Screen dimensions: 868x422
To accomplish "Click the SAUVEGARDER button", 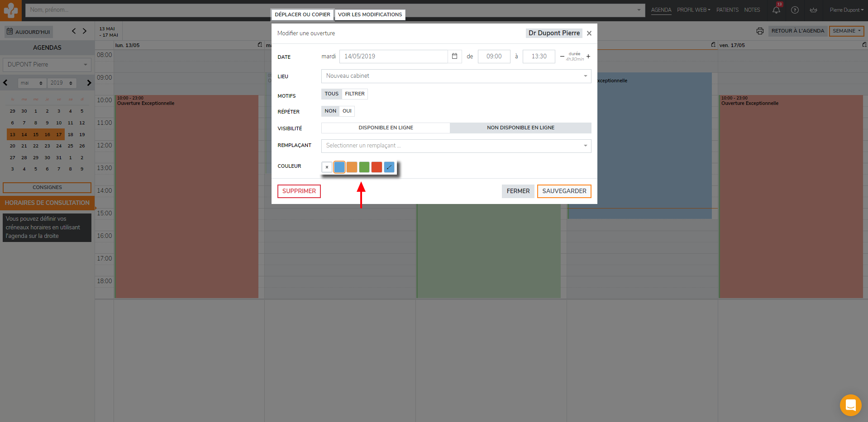I will (x=564, y=191).
